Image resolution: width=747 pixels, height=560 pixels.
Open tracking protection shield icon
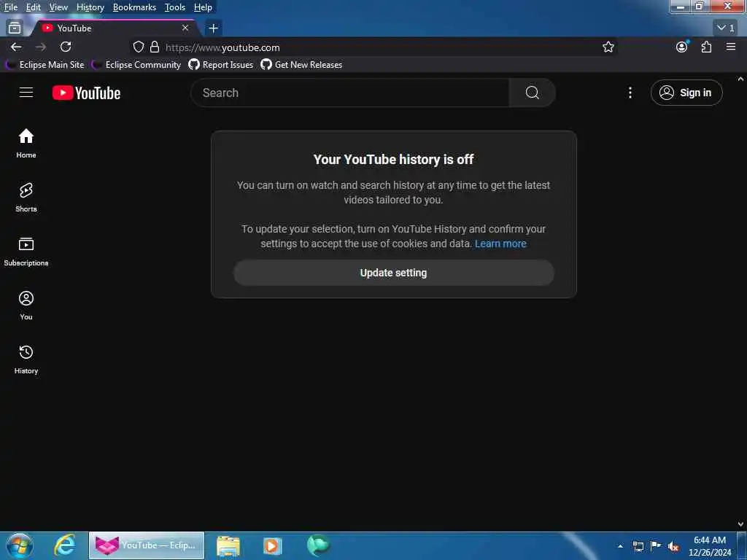click(138, 47)
